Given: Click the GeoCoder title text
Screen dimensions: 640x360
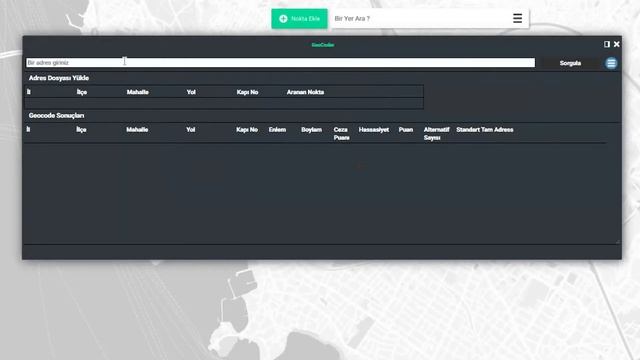Looking at the screenshot, I should tap(323, 45).
